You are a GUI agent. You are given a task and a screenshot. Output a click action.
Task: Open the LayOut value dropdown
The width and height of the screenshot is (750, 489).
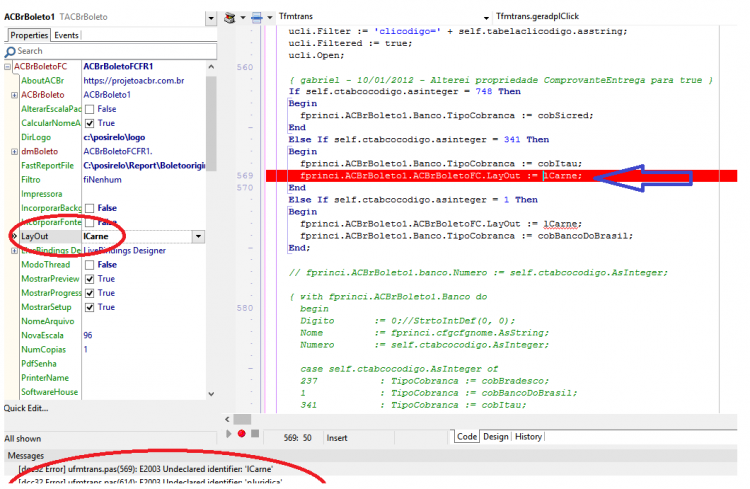[x=199, y=236]
